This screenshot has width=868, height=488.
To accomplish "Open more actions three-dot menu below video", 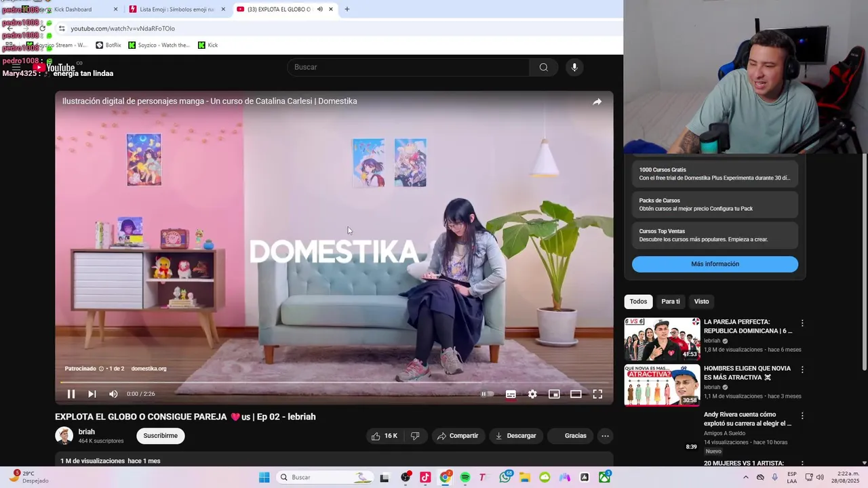I will (605, 436).
